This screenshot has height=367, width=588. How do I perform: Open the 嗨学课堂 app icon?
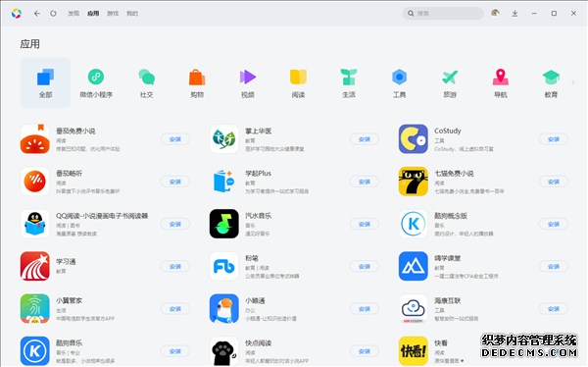[414, 266]
